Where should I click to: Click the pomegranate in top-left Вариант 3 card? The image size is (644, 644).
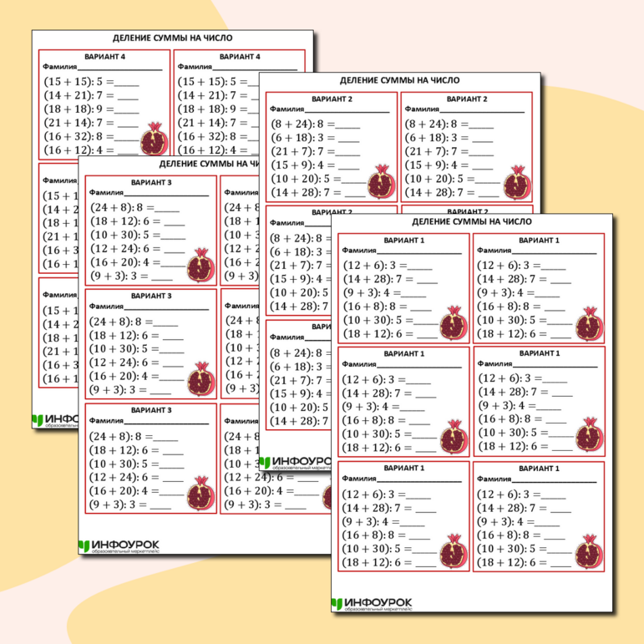pos(200,265)
